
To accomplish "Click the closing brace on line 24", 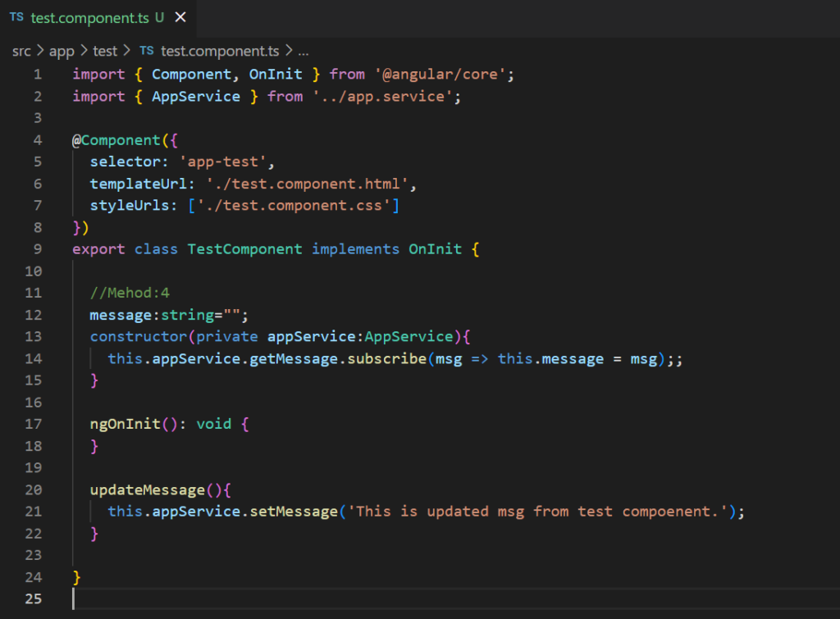I will (x=76, y=577).
